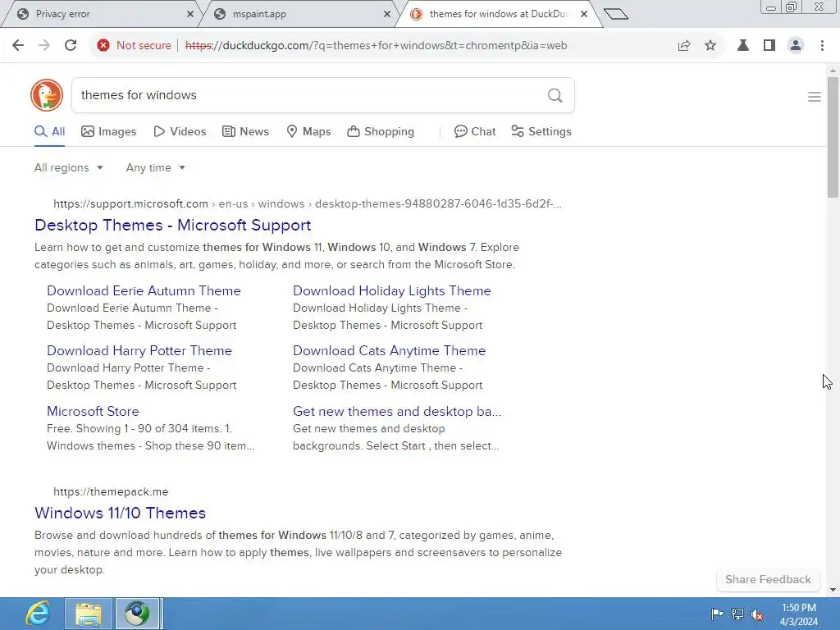Click the search magnifier button
This screenshot has height=630, width=840.
(x=555, y=95)
